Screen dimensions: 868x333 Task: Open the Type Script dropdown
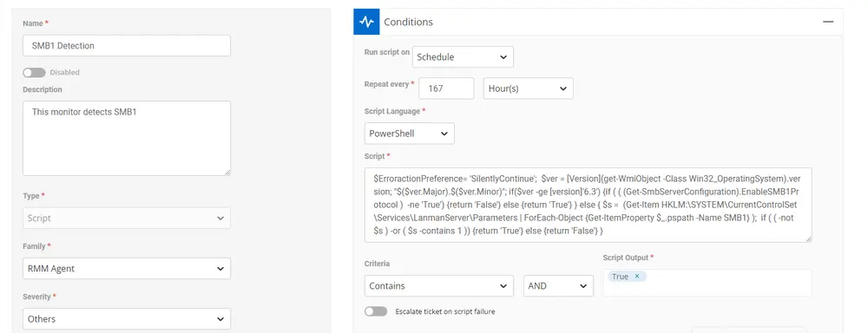[x=127, y=219]
